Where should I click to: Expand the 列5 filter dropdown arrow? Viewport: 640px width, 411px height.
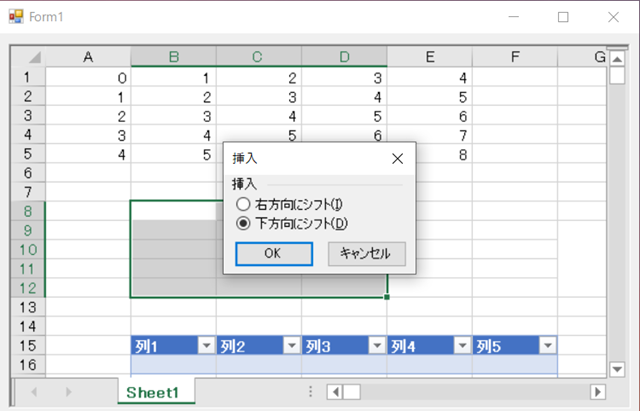pyautogui.click(x=546, y=346)
